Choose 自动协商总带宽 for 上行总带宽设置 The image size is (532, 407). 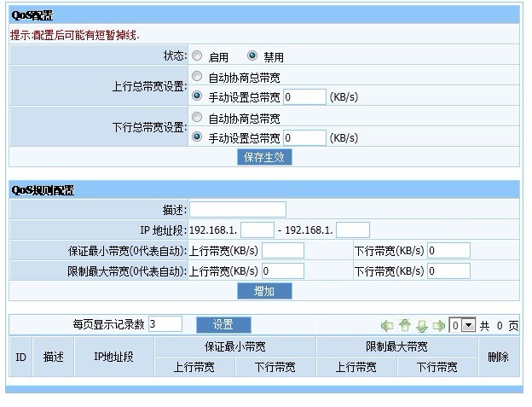(197, 77)
